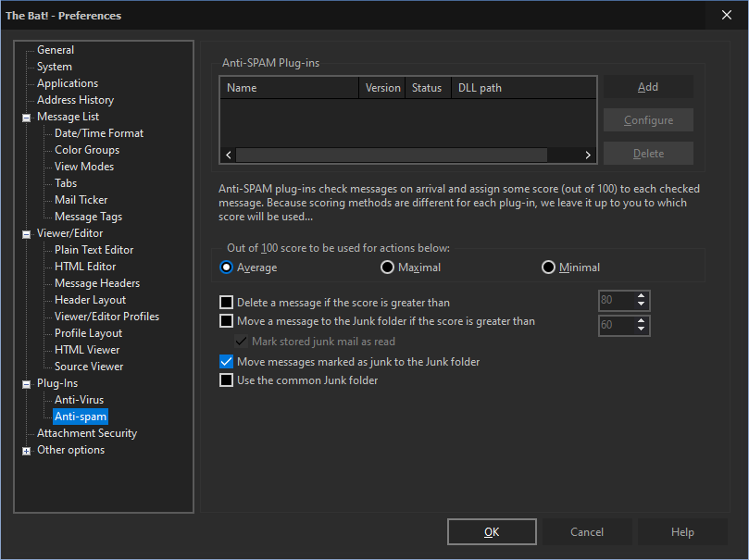Close the Preferences window
Viewport: 749px width, 560px height.
727,16
